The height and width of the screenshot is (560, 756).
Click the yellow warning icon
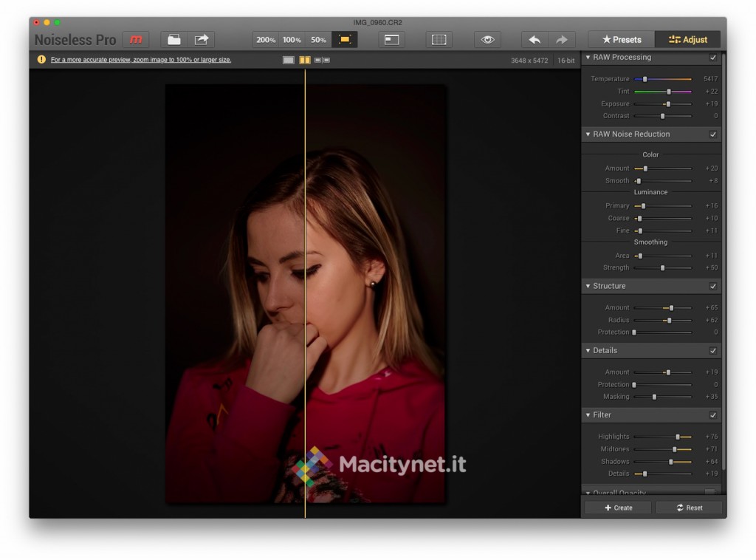pos(41,59)
